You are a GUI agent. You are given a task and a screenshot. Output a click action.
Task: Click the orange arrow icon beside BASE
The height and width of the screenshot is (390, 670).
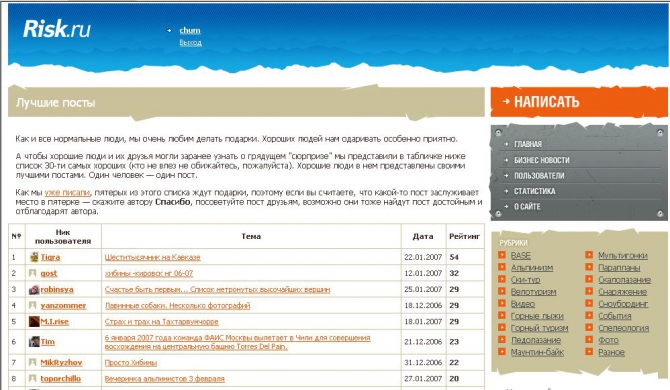(502, 255)
